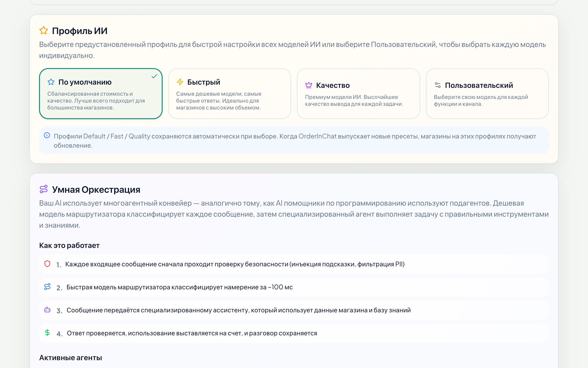
Task: Click the Выберите предустановленный профиль intro paragraph
Action: click(293, 50)
